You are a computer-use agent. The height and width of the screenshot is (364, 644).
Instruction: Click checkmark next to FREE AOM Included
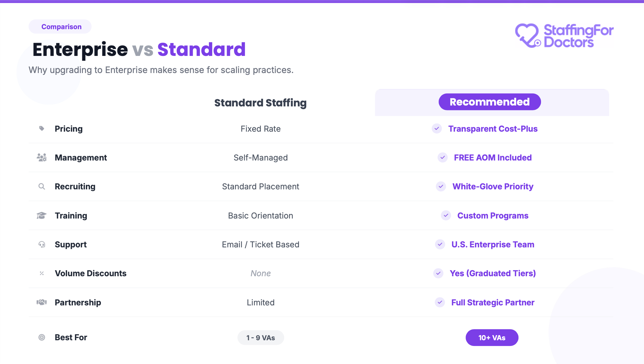click(x=443, y=158)
